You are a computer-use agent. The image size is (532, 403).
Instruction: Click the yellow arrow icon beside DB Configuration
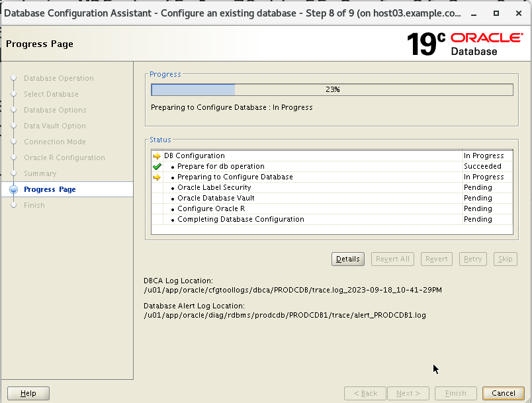point(157,156)
